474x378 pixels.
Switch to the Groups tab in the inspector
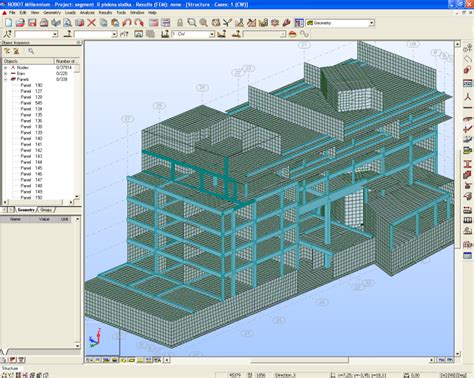coord(46,210)
